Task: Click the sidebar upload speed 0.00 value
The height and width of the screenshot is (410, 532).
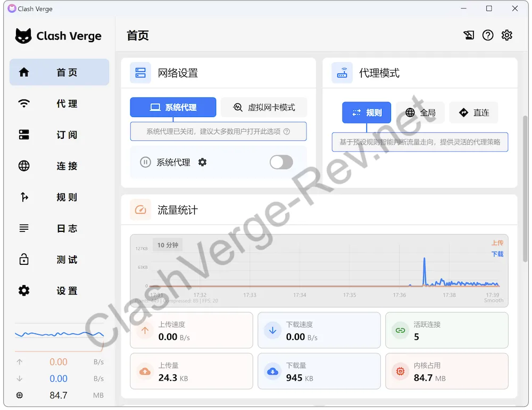Action: (59, 362)
